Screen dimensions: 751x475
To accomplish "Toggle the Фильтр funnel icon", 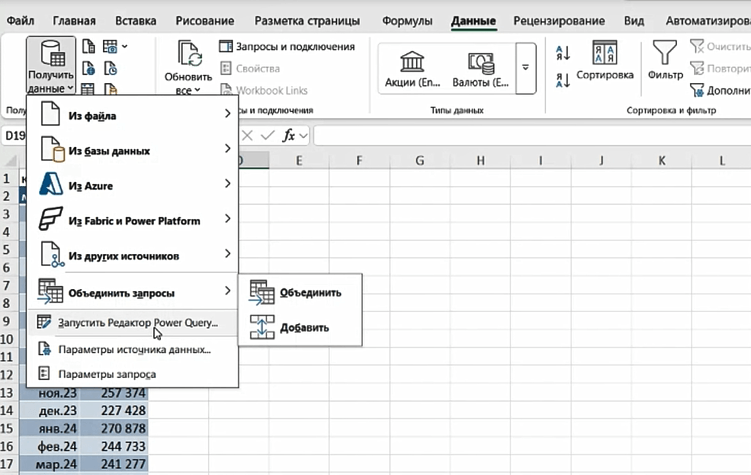I will 665,53.
